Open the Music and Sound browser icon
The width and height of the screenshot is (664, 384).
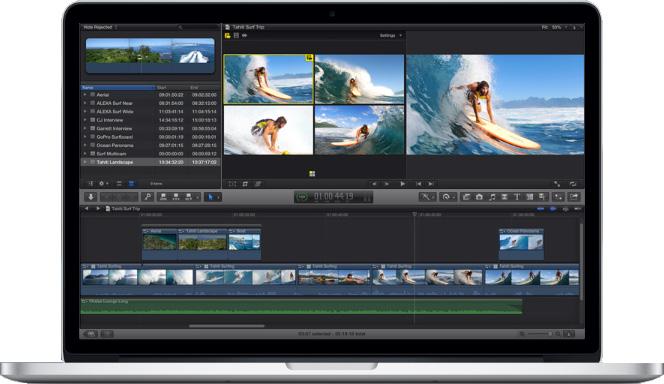[x=492, y=197]
